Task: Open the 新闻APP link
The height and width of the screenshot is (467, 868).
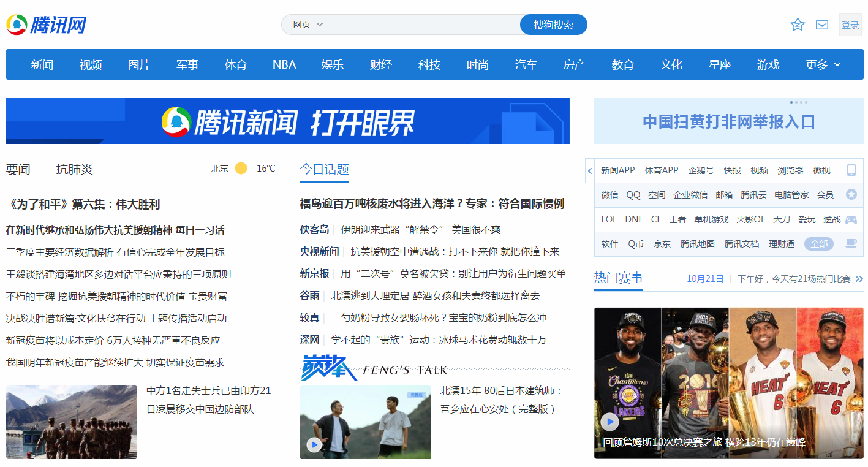Action: pos(617,170)
